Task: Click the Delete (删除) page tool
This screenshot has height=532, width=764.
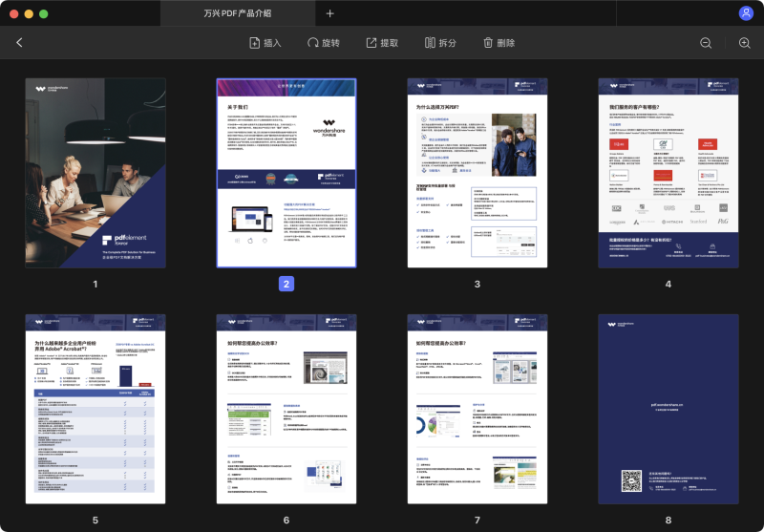Action: coord(499,43)
